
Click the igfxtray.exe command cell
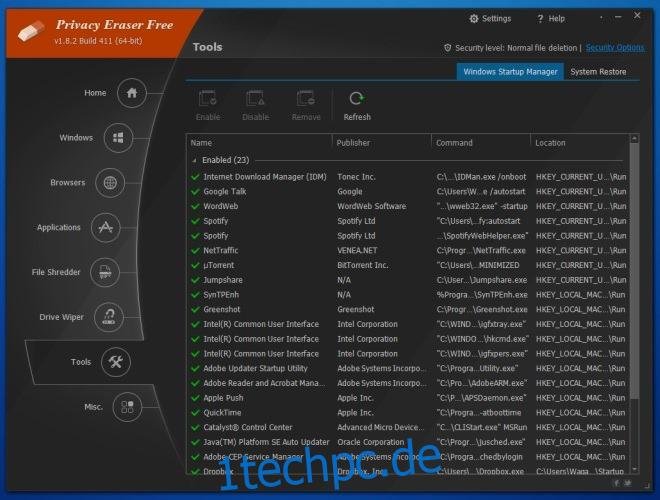(x=481, y=324)
